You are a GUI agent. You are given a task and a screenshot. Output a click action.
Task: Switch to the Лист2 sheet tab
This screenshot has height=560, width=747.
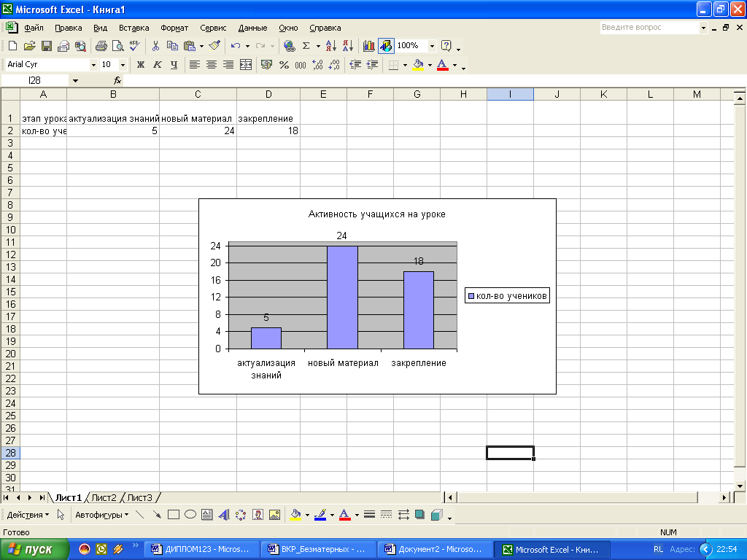point(104,497)
